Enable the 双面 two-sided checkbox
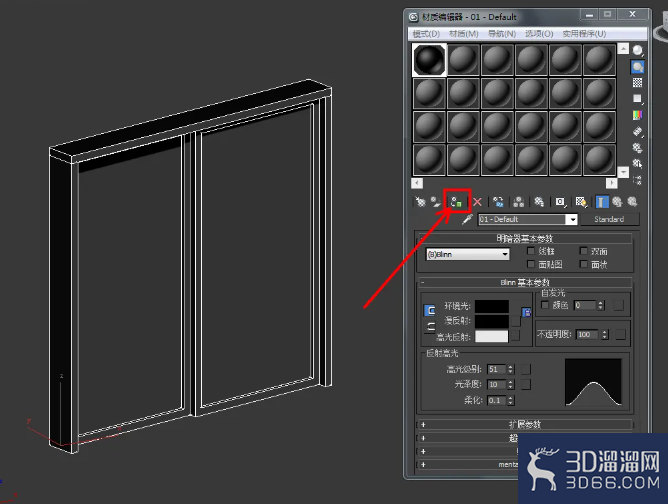Viewport: 668px width, 504px height. (584, 251)
